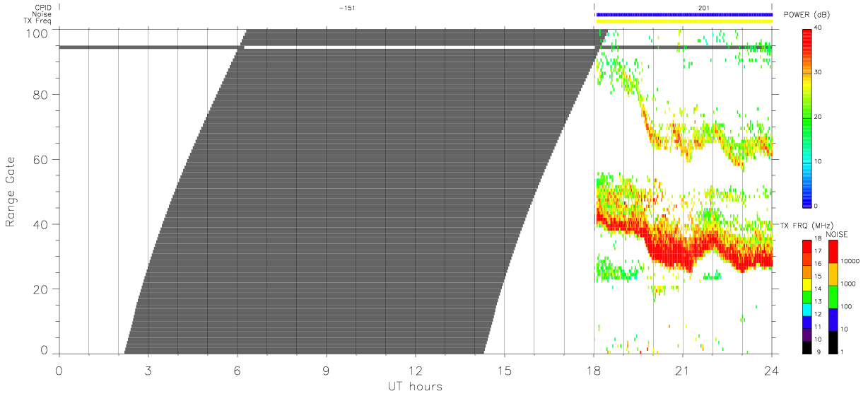
Task: Click the 24 tick label on UT hours axis
Action: point(771,370)
